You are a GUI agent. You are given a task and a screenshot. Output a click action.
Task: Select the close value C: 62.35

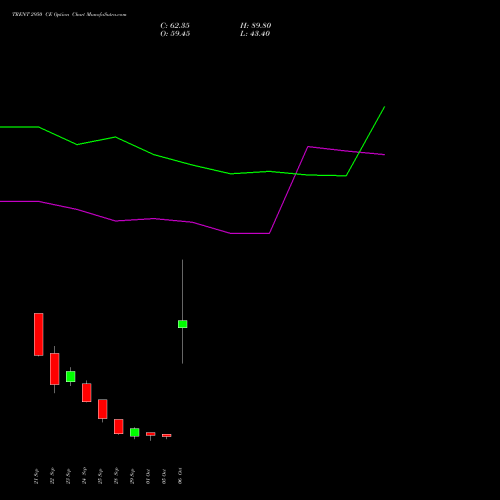tap(175, 26)
